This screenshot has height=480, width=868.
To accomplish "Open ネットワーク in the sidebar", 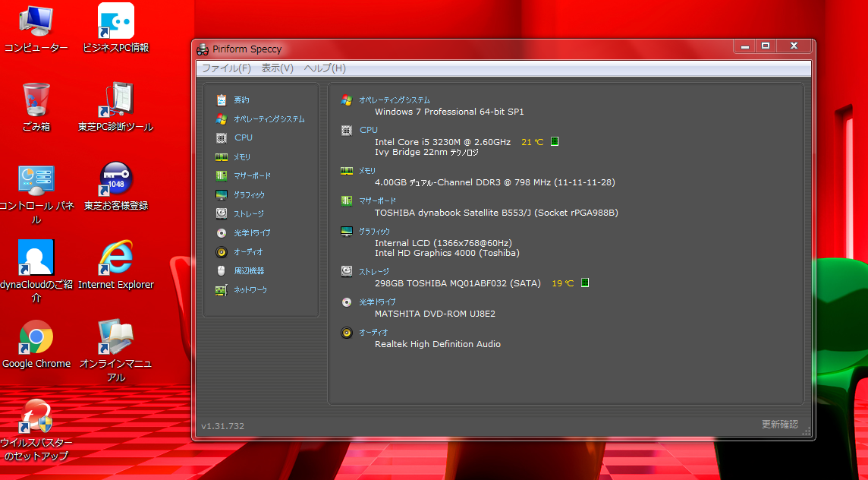I will (x=241, y=290).
